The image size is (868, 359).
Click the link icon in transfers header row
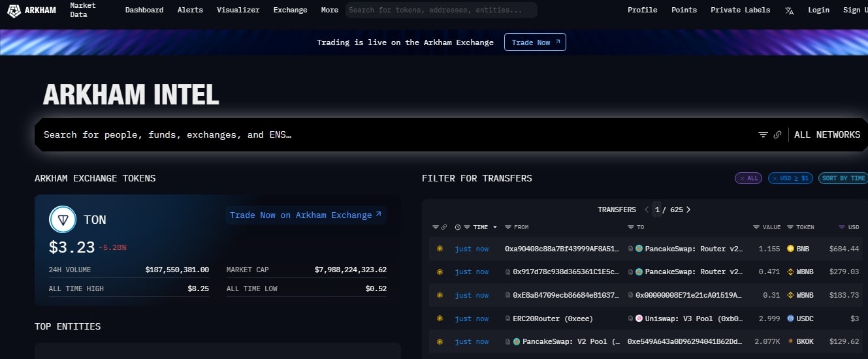coord(444,227)
